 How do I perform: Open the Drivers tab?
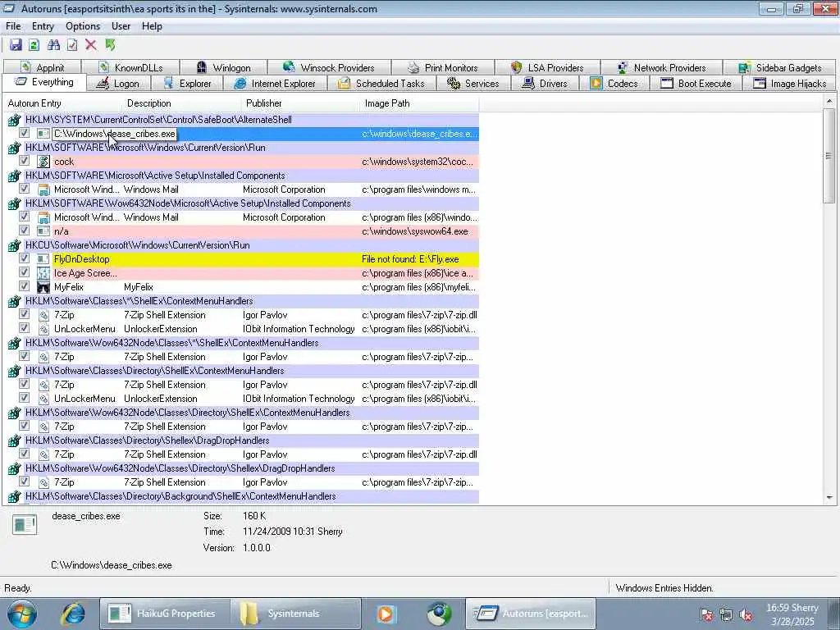point(545,84)
